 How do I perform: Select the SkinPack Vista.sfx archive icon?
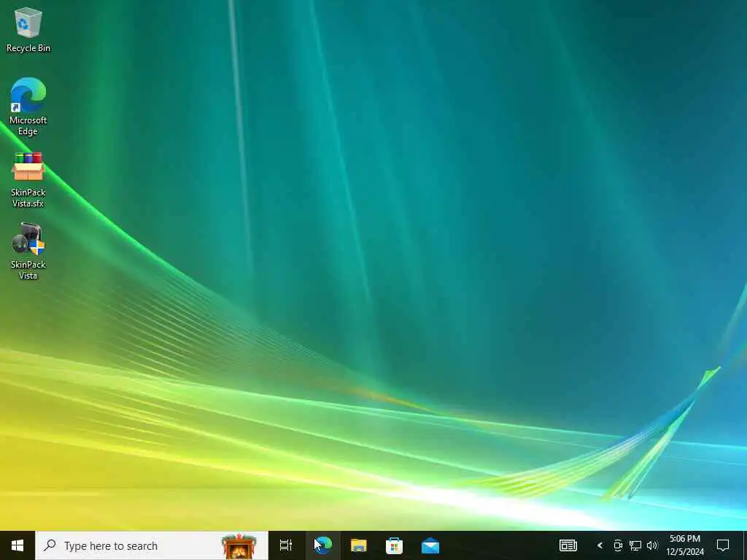28,179
